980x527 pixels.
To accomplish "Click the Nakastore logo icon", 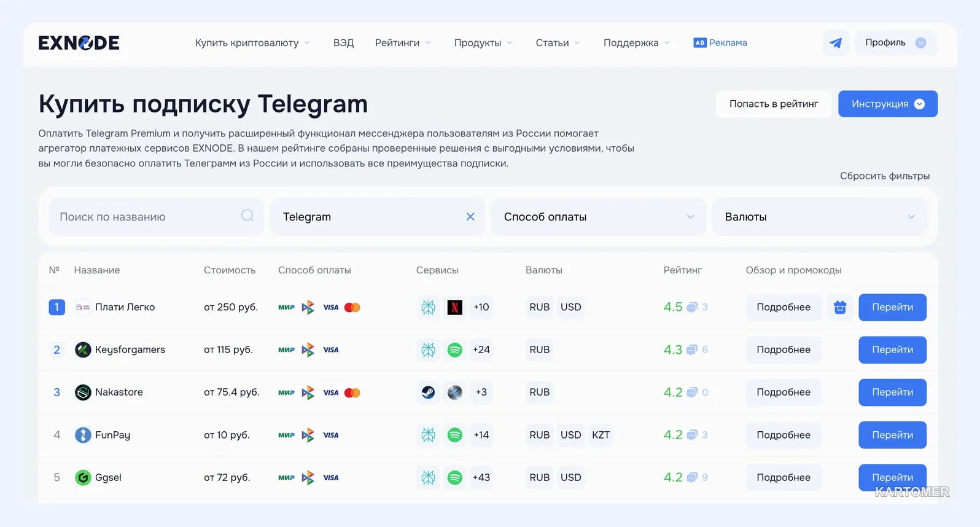I will coord(83,392).
